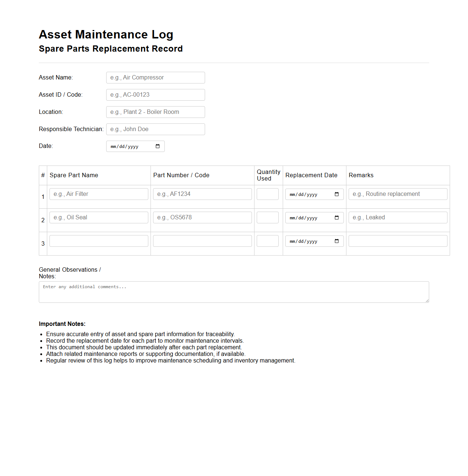Open calendar icon for row 2 Replacement Date
Image resolution: width=468 pixels, height=476 pixels.
coord(337,218)
